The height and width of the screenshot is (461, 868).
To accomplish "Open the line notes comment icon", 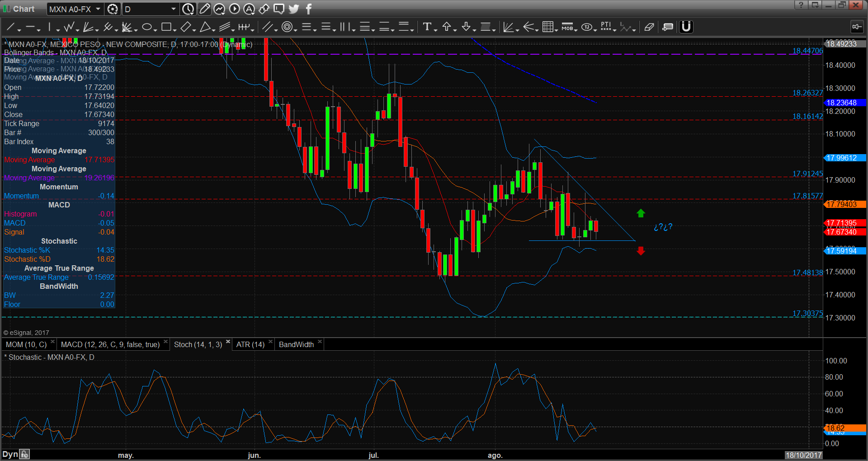I will [x=668, y=27].
